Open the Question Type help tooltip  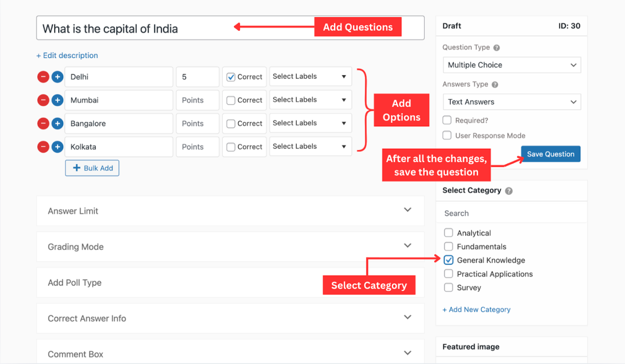pyautogui.click(x=497, y=47)
